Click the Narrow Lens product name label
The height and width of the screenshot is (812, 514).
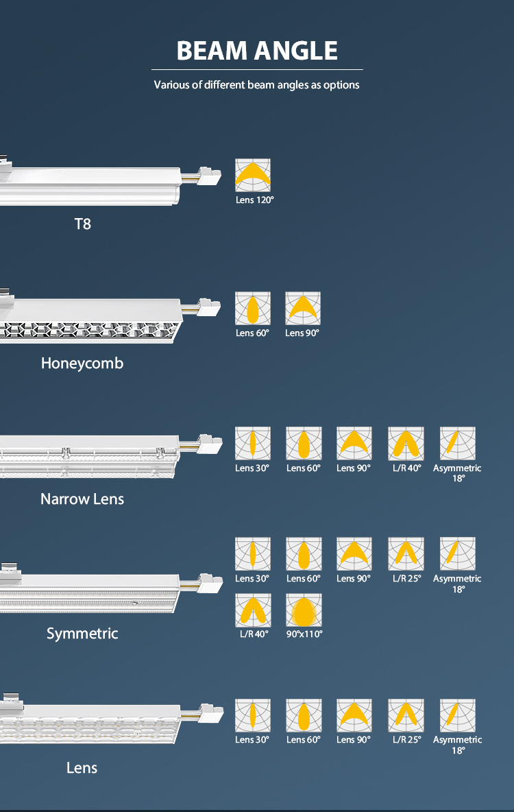[x=82, y=499]
